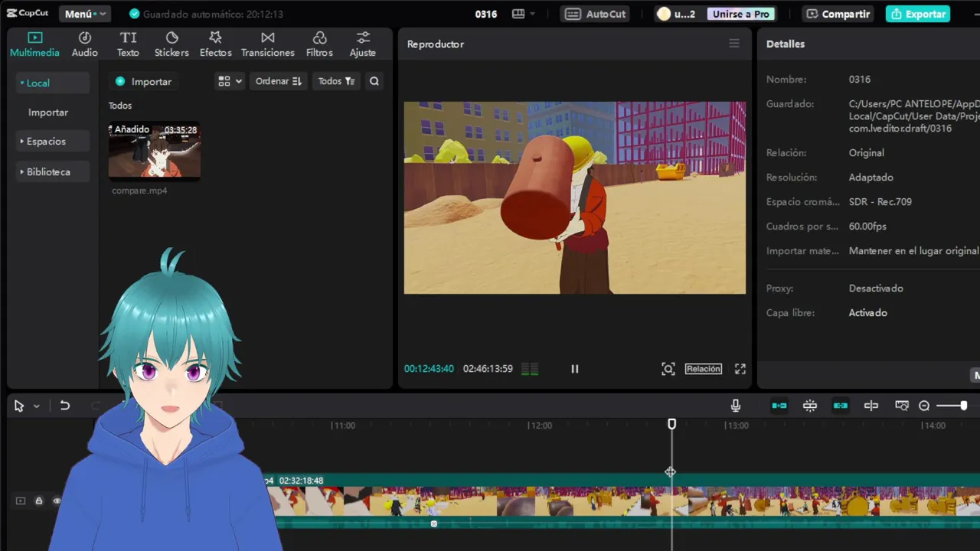Click the timeline zoom out icon

pyautogui.click(x=924, y=406)
